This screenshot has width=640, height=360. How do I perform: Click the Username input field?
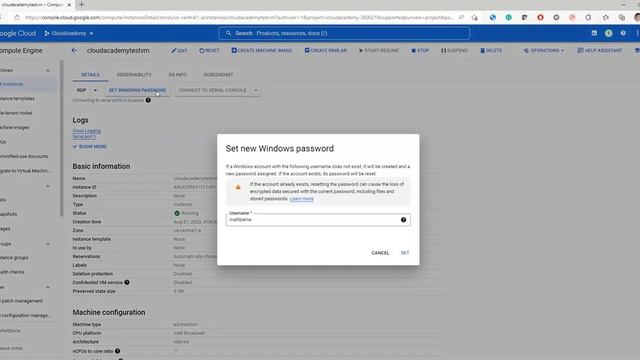[318, 220]
